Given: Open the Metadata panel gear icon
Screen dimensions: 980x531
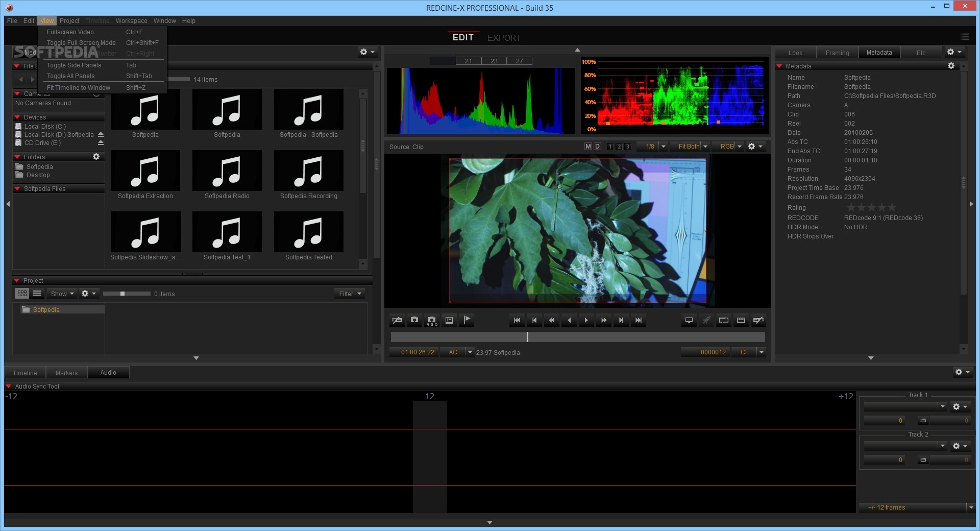Looking at the screenshot, I should (x=951, y=66).
